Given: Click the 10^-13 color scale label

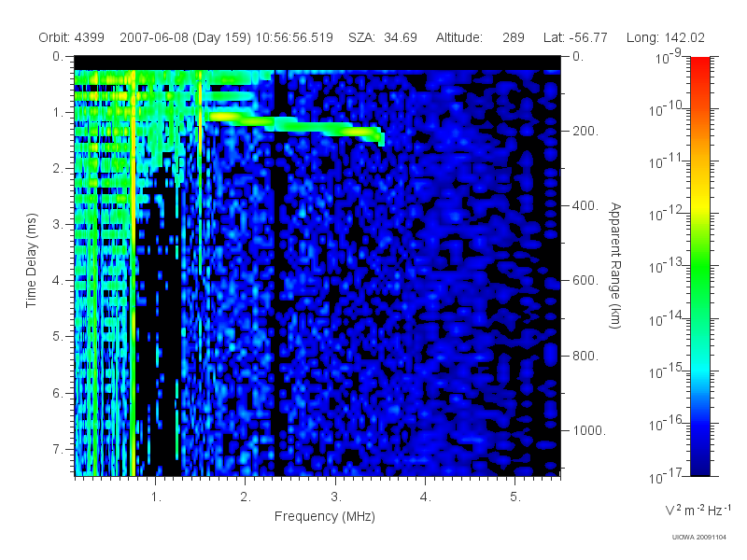Looking at the screenshot, I should tap(666, 266).
